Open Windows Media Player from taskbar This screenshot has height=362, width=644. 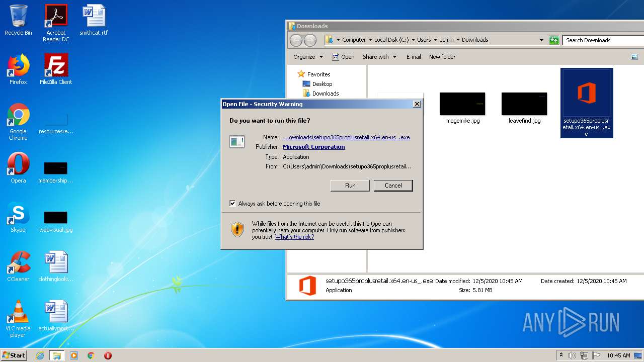coord(74,355)
